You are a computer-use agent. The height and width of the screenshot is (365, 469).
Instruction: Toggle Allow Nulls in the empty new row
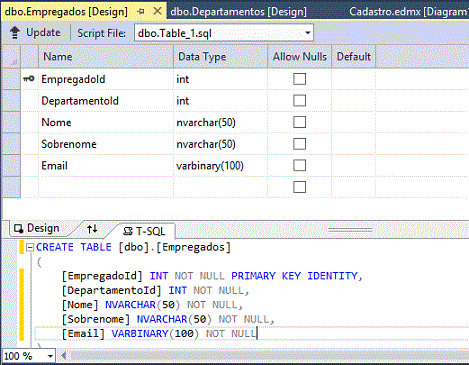coord(299,187)
